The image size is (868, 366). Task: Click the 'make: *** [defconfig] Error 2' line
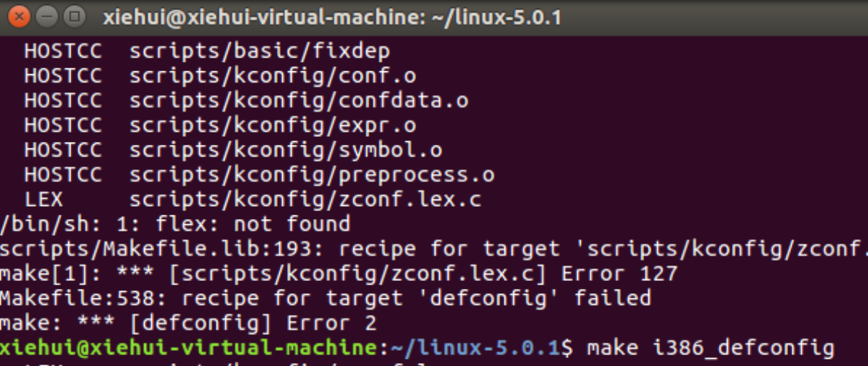pos(188,323)
